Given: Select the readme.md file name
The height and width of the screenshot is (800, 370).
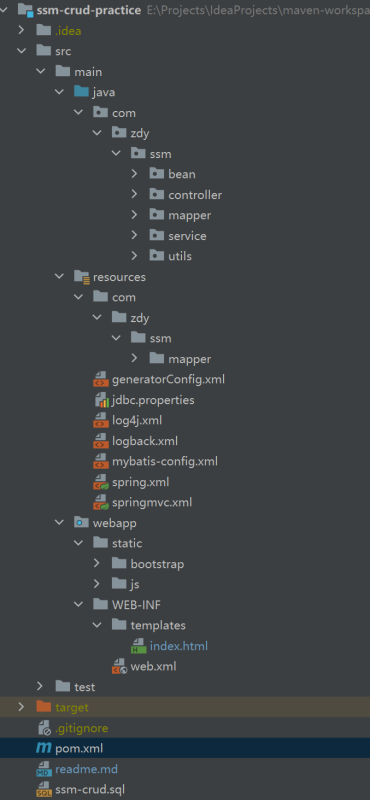Looking at the screenshot, I should coord(86,769).
